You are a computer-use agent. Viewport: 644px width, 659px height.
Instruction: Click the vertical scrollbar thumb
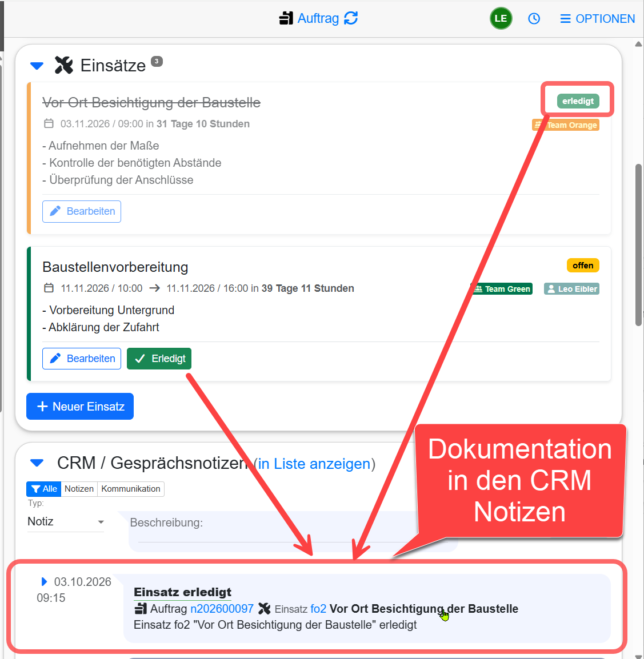[x=638, y=244]
